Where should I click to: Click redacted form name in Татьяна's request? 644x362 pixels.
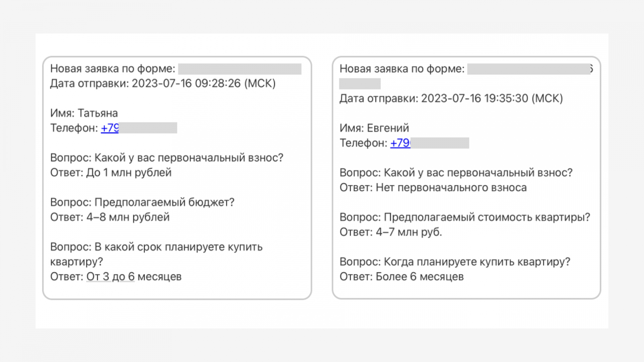(239, 69)
